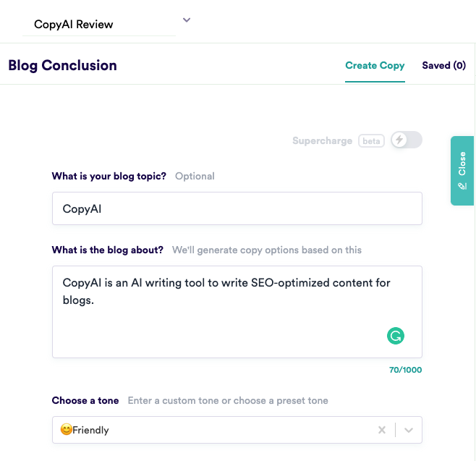Click the beta badge next to Supercharge

(371, 141)
